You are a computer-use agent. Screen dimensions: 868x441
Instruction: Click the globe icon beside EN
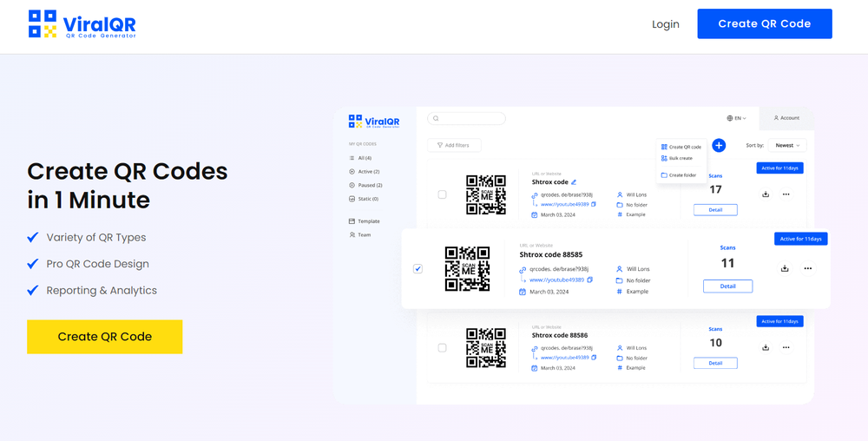730,118
